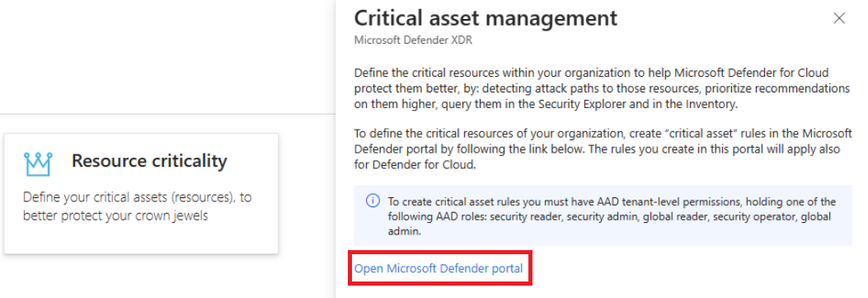
Task: Click the Microsoft Defender XDR subtitle
Action: pos(413,40)
